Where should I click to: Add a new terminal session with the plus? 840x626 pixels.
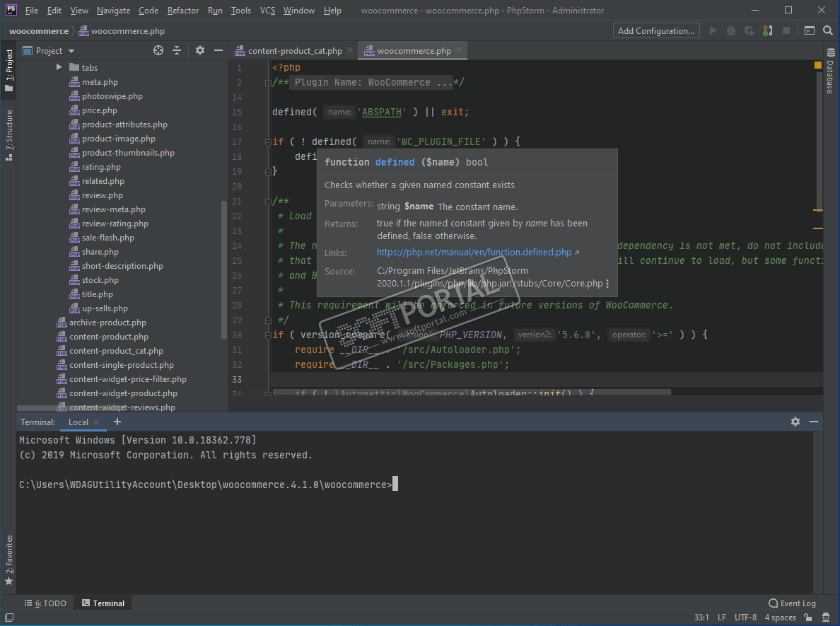click(117, 422)
